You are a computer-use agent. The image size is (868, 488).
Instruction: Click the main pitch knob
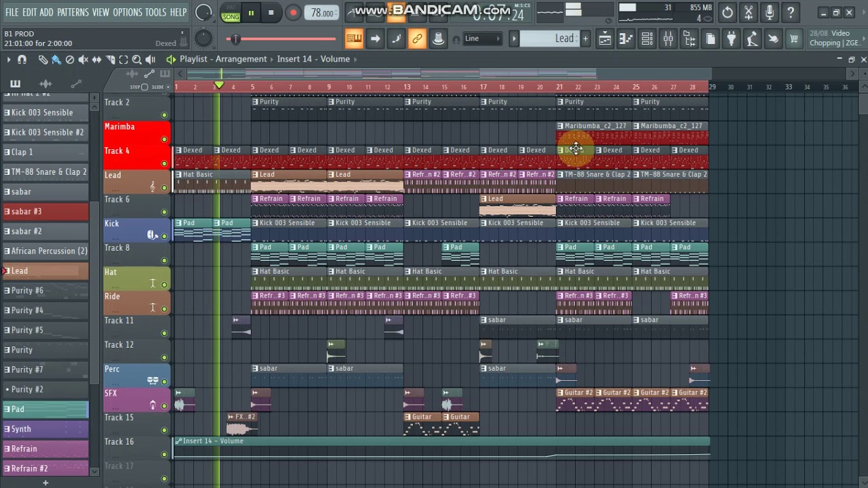[203, 39]
